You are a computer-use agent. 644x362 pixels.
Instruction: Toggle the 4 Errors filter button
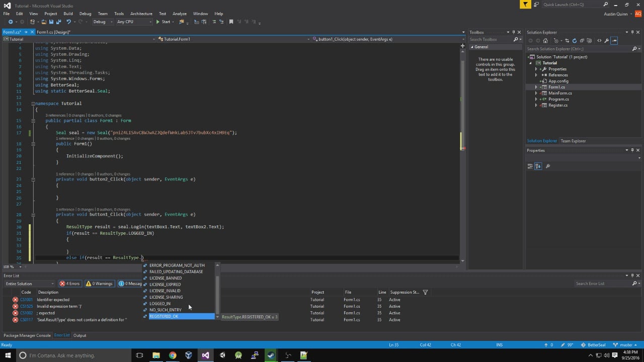[x=70, y=284]
